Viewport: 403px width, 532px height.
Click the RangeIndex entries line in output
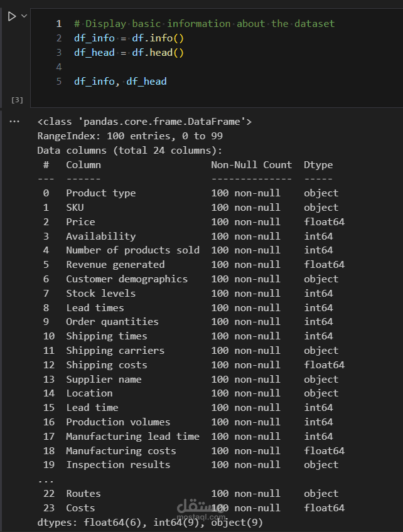click(130, 136)
